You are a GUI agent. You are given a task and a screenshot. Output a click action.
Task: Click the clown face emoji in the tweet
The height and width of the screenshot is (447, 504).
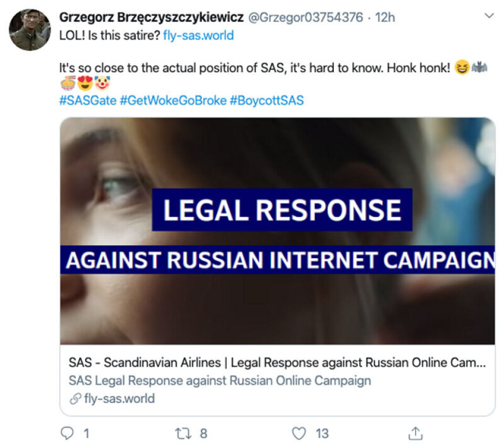pos(102,83)
